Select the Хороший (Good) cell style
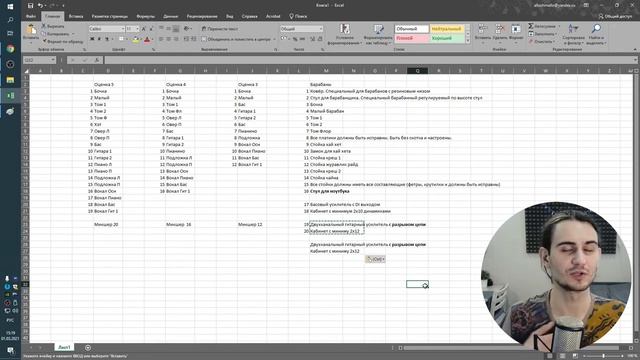640x360 pixels. pos(447,38)
